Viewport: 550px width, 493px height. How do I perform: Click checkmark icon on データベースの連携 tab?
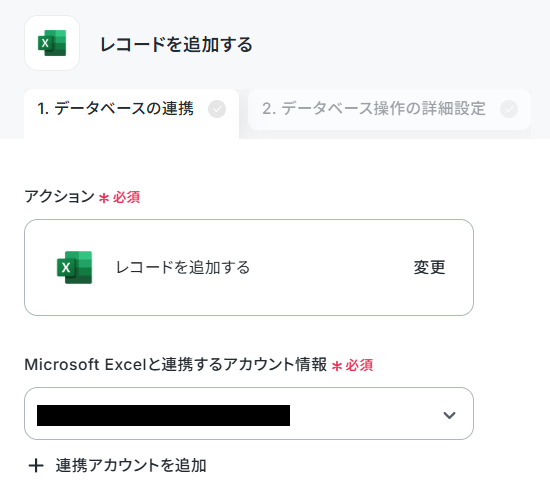pos(217,109)
